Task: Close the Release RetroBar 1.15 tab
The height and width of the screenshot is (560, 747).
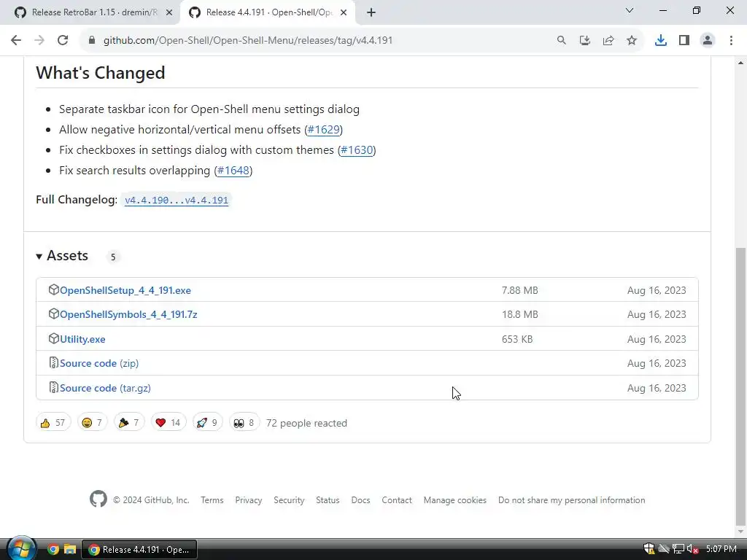Action: click(x=169, y=12)
